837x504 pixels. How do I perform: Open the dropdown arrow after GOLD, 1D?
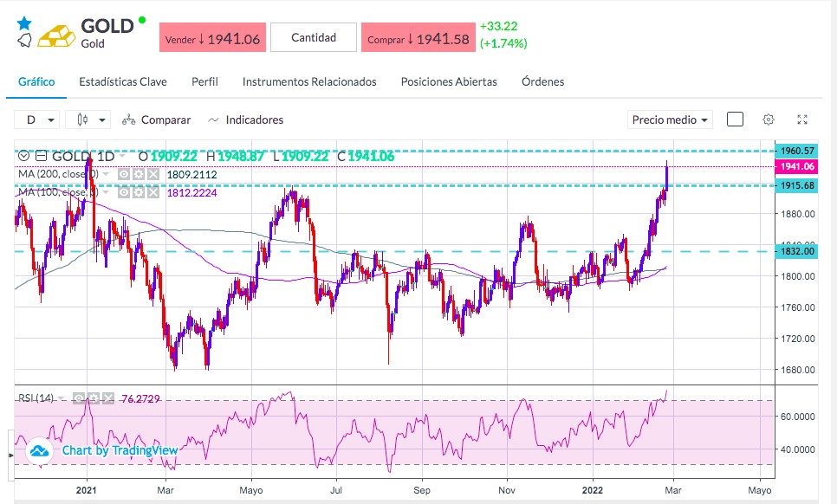point(122,156)
